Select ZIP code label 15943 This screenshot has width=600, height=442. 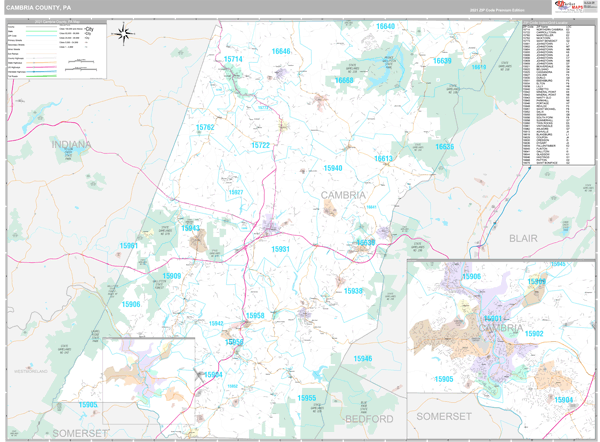(191, 228)
